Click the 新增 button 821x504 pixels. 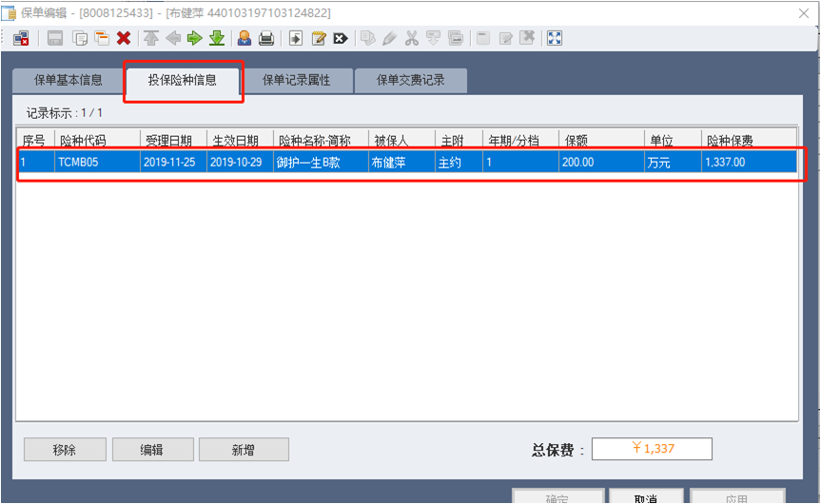pyautogui.click(x=243, y=450)
